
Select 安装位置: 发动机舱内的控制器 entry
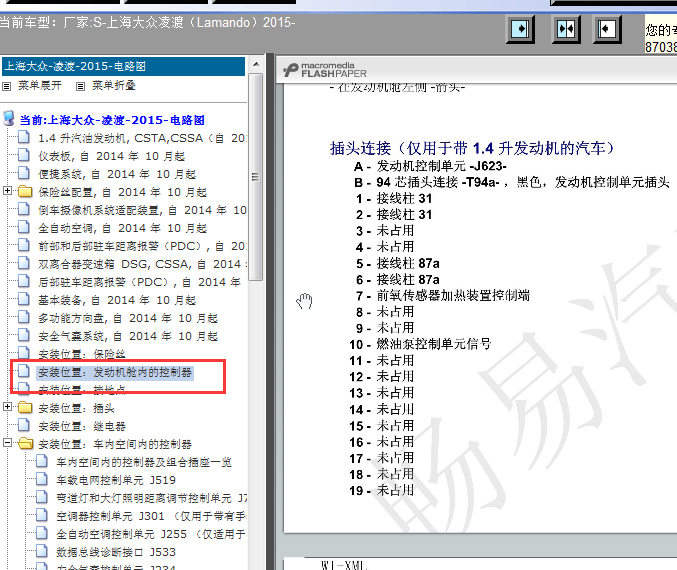coord(115,372)
